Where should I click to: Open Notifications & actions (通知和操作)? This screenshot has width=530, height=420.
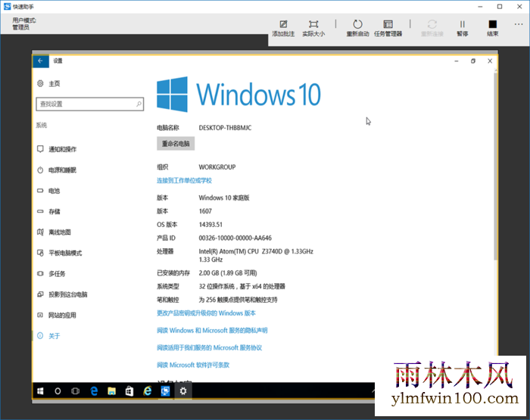tap(57, 149)
